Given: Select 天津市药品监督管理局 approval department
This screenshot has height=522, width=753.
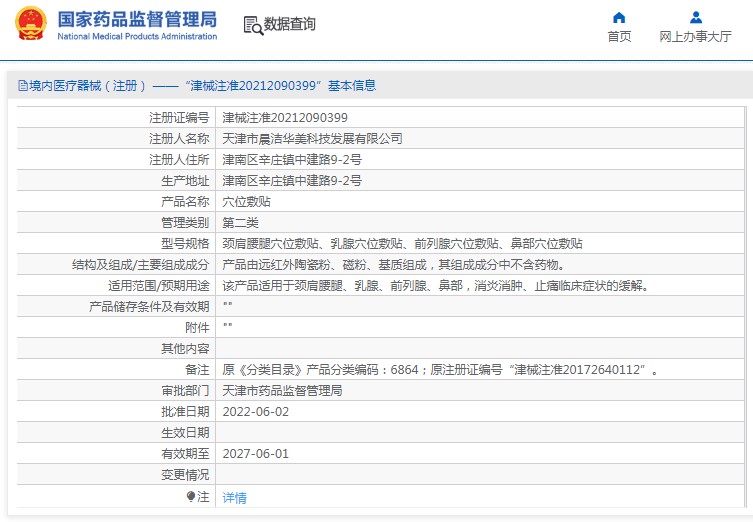Looking at the screenshot, I should tap(282, 391).
